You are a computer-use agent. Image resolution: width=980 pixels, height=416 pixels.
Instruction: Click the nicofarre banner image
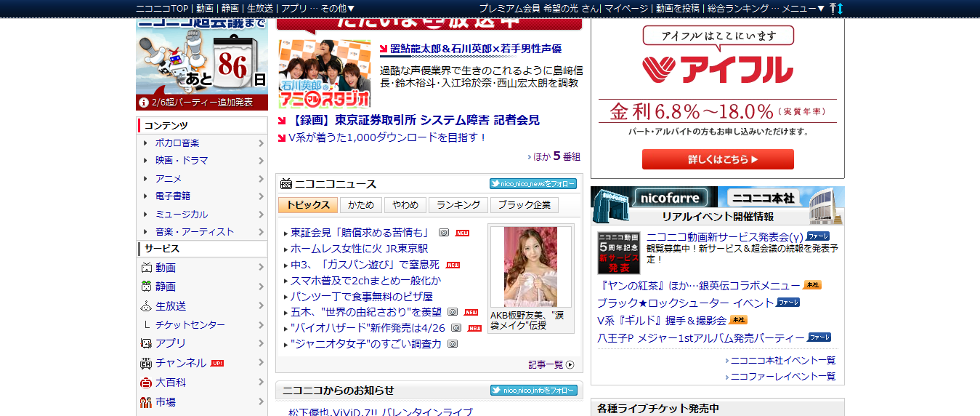tap(654, 197)
